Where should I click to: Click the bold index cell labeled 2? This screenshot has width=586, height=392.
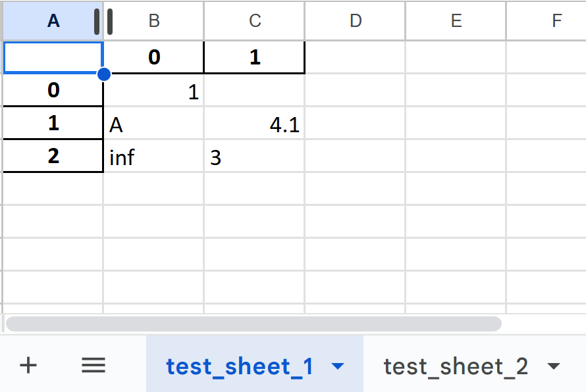(x=53, y=157)
